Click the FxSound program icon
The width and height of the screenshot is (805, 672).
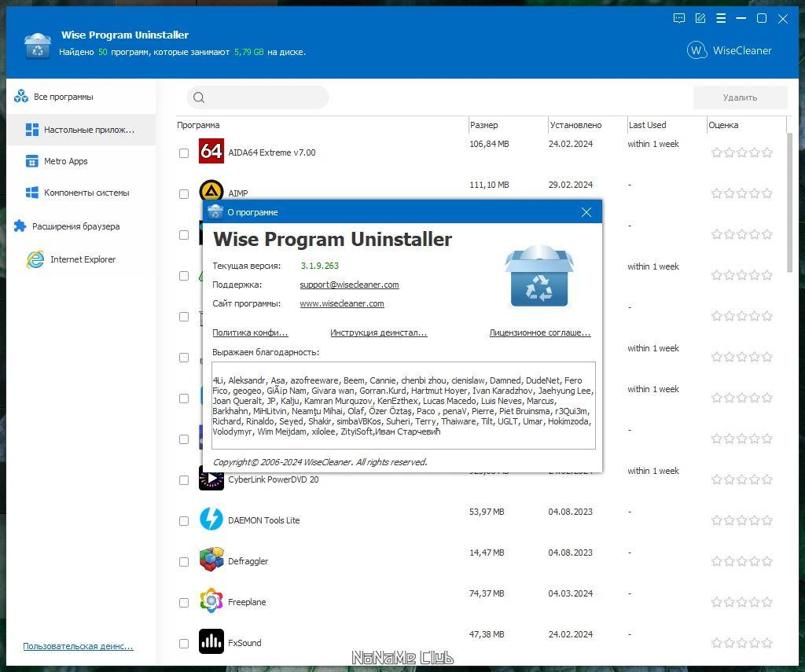(211, 641)
